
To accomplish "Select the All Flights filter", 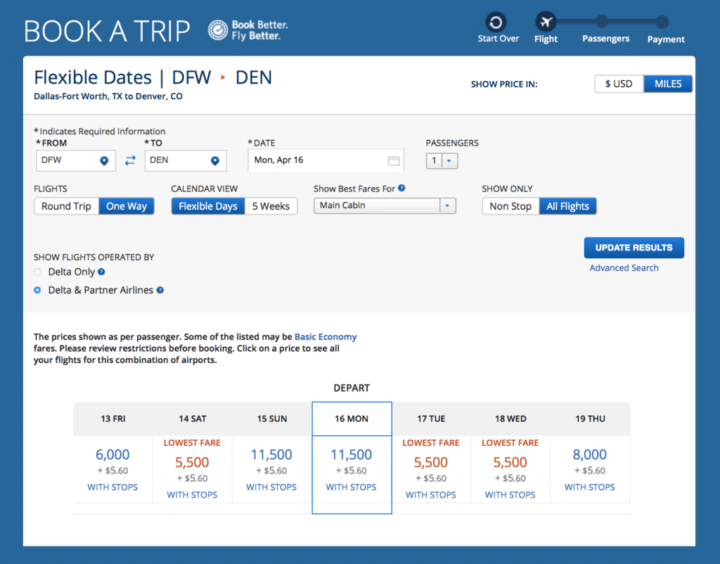I will tap(568, 206).
